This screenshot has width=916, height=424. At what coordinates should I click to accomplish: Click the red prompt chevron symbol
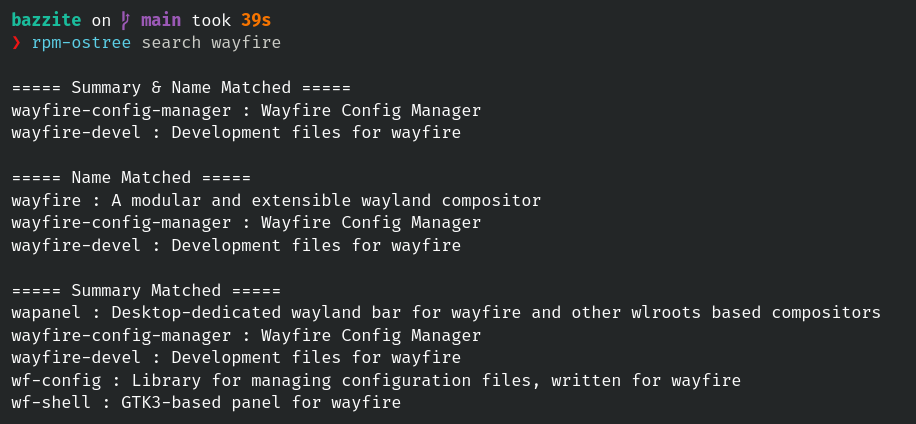click(16, 43)
